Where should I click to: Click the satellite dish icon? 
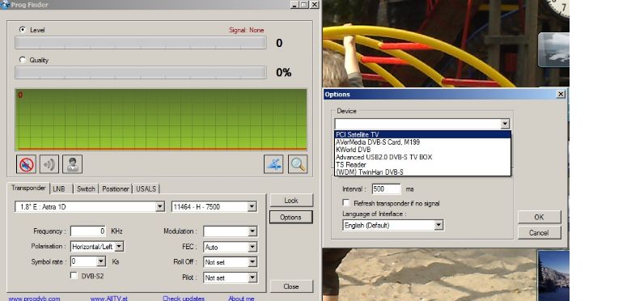pos(273,164)
